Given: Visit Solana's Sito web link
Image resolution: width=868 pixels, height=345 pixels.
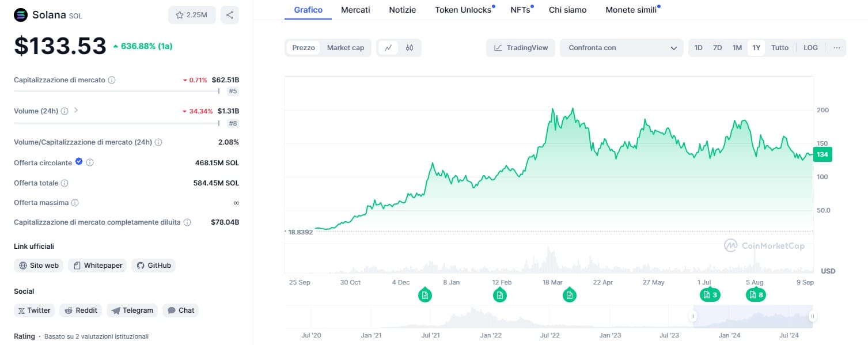Looking at the screenshot, I should click(39, 266).
